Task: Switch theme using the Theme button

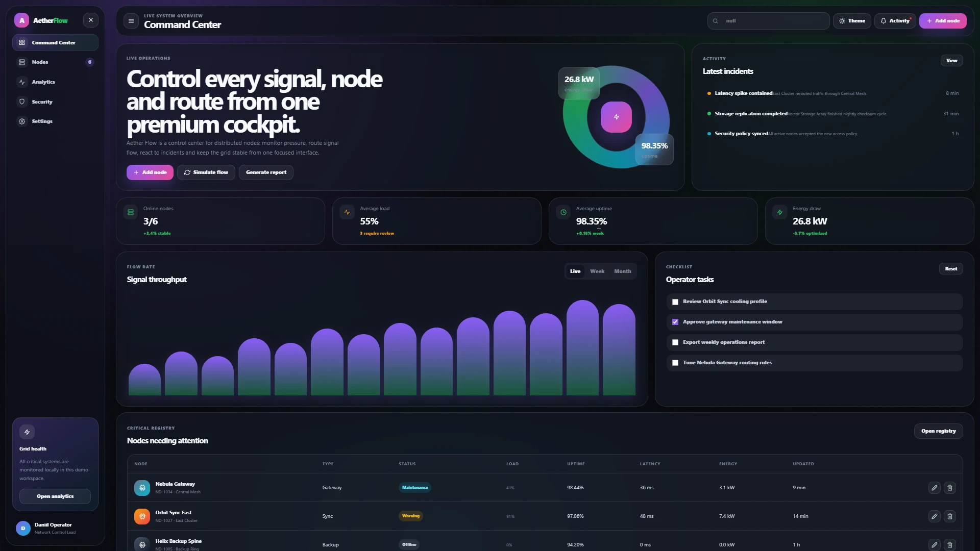Action: point(852,21)
